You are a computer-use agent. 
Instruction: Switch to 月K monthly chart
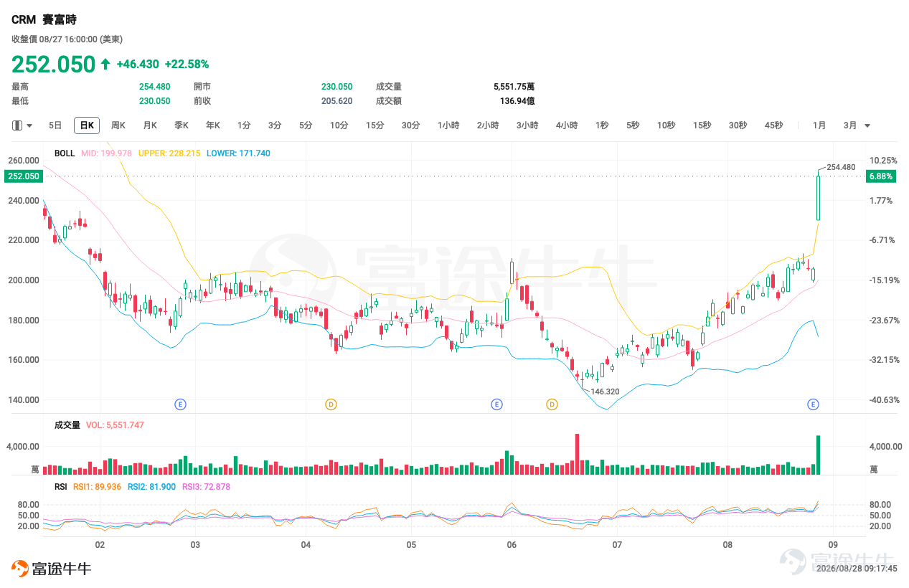pos(150,125)
